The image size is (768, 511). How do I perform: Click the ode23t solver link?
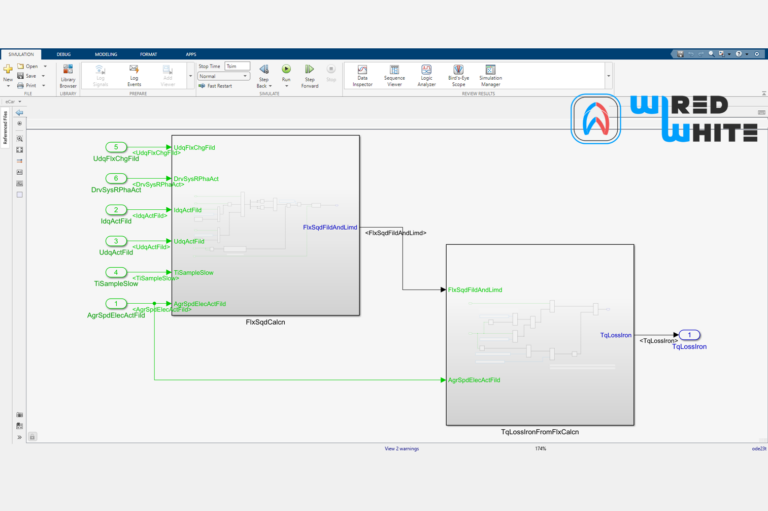759,448
